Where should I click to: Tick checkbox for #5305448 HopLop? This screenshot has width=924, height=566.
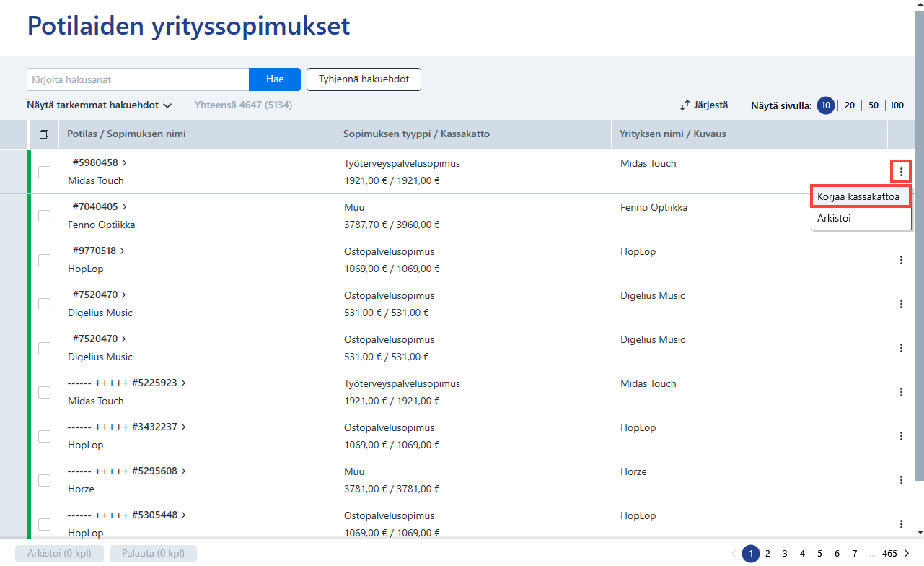click(45, 524)
